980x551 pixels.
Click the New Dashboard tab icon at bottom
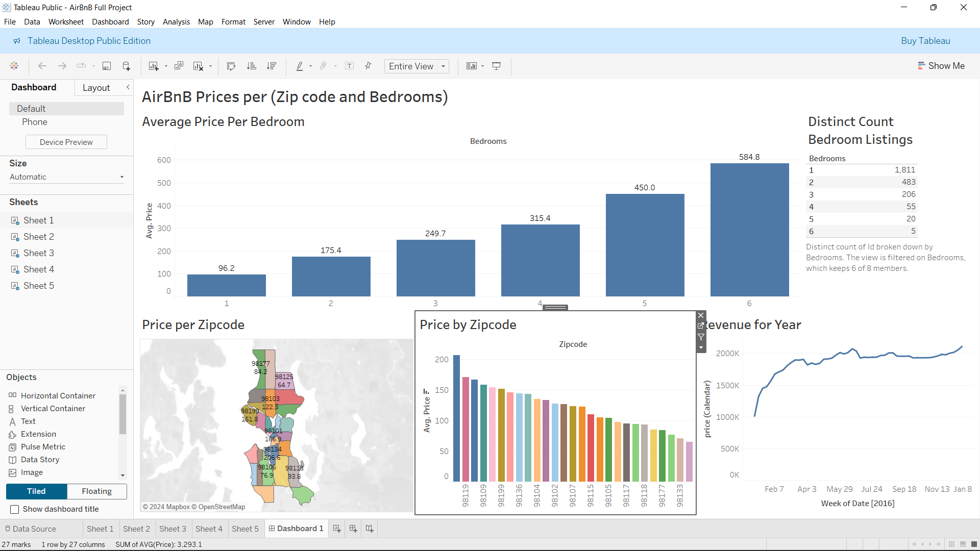353,529
